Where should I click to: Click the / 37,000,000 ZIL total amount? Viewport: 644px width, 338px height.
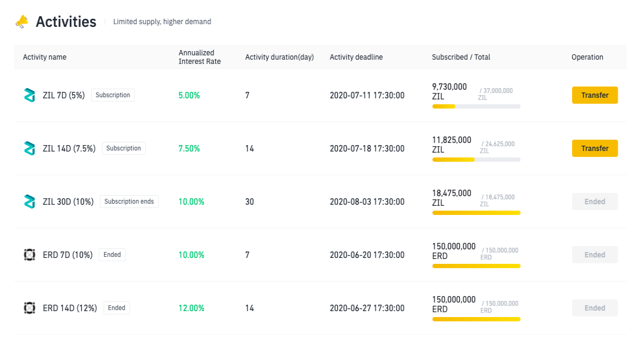496,94
